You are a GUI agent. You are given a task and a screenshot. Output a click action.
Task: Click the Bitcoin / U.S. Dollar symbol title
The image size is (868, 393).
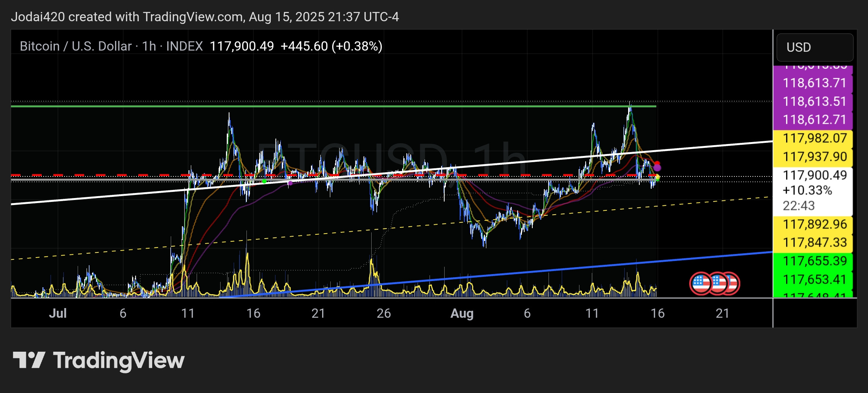pos(76,46)
